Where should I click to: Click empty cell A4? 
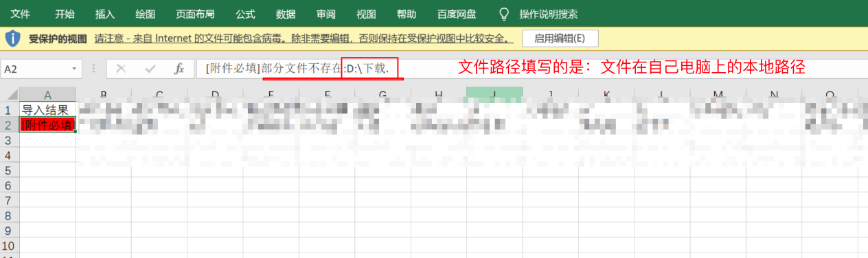click(x=47, y=155)
